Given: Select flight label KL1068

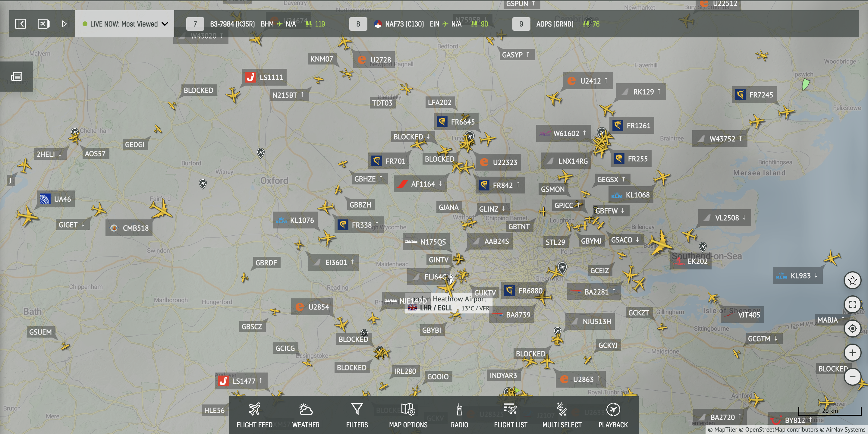Looking at the screenshot, I should click(631, 195).
